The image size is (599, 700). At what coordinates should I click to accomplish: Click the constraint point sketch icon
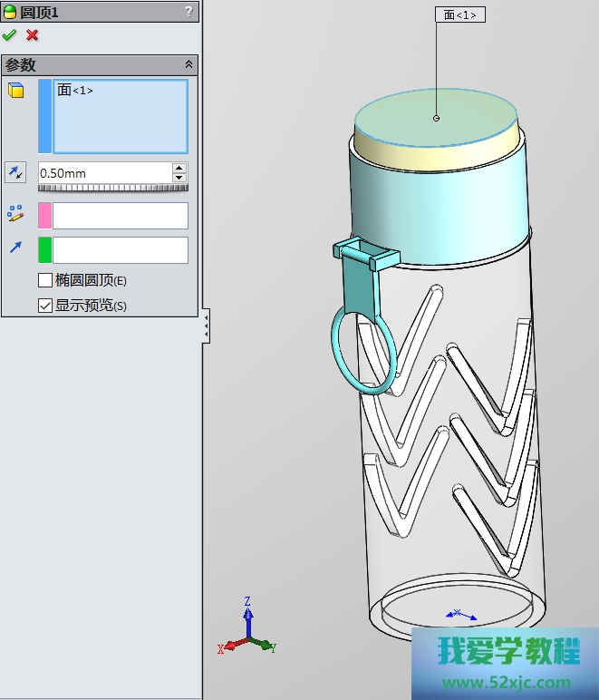(16, 214)
